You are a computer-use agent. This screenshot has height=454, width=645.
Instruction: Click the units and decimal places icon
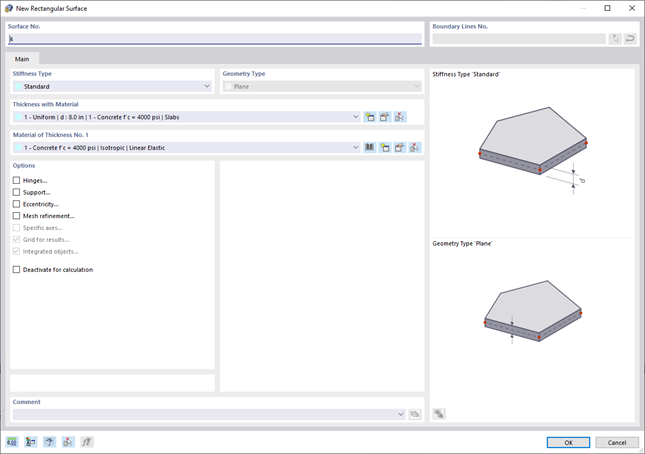tap(12, 442)
